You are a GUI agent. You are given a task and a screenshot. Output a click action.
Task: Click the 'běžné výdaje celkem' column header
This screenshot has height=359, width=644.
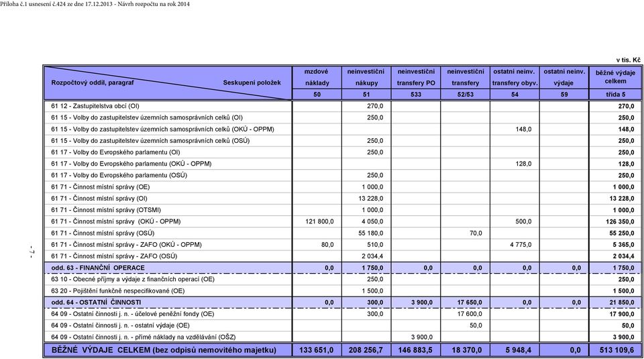(615, 77)
